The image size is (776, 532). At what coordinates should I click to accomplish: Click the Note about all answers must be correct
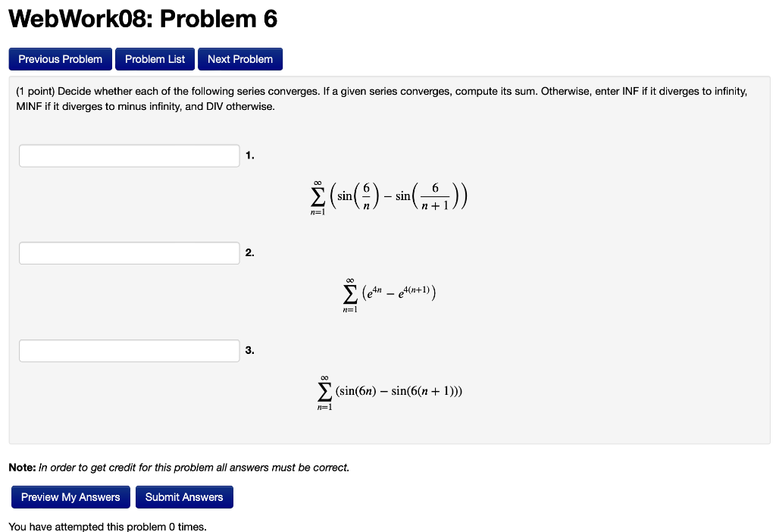[x=181, y=468]
